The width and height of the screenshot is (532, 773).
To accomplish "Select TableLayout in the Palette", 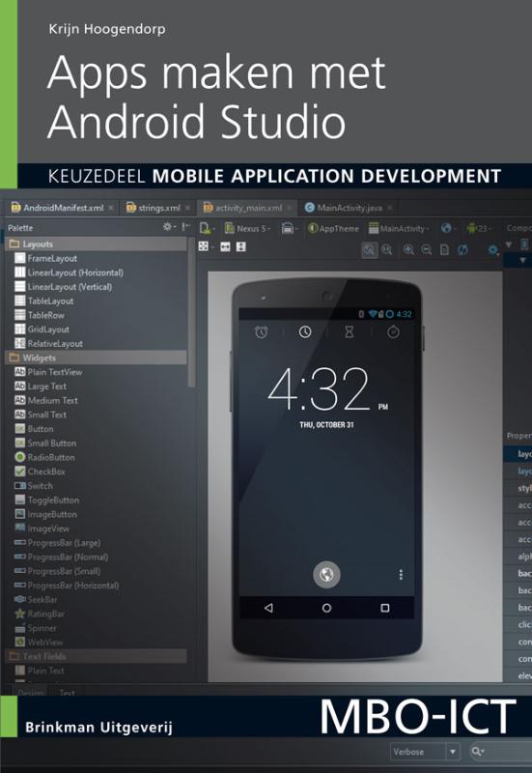I will tap(43, 301).
